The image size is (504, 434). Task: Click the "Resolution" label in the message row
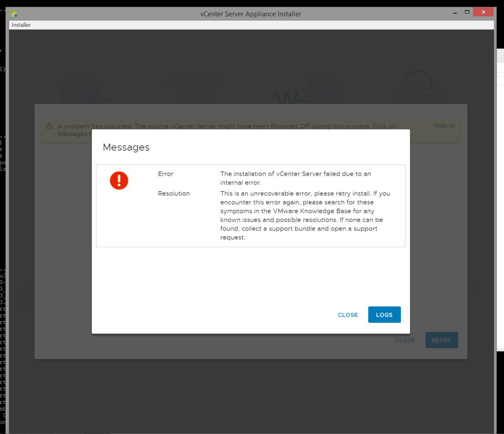[174, 193]
